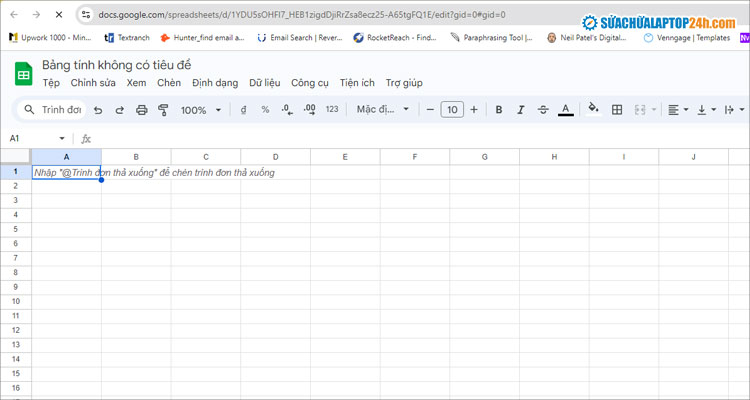Open the text color picker
The image size is (750, 400).
point(565,110)
